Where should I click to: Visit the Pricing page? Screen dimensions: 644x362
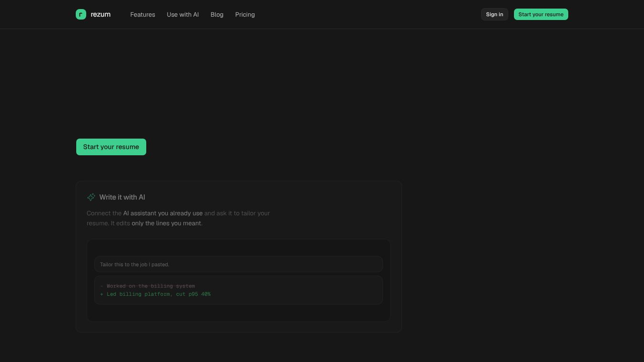tap(245, 14)
